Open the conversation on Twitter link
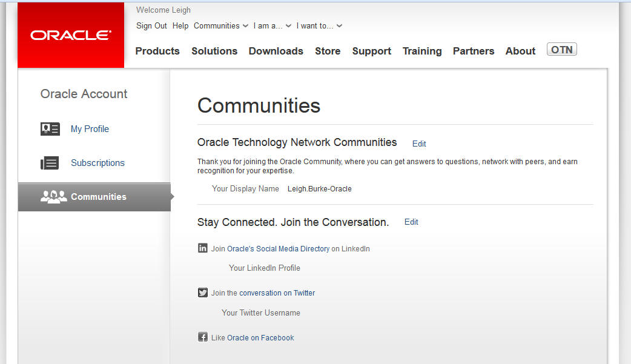The image size is (631, 364). point(277,293)
